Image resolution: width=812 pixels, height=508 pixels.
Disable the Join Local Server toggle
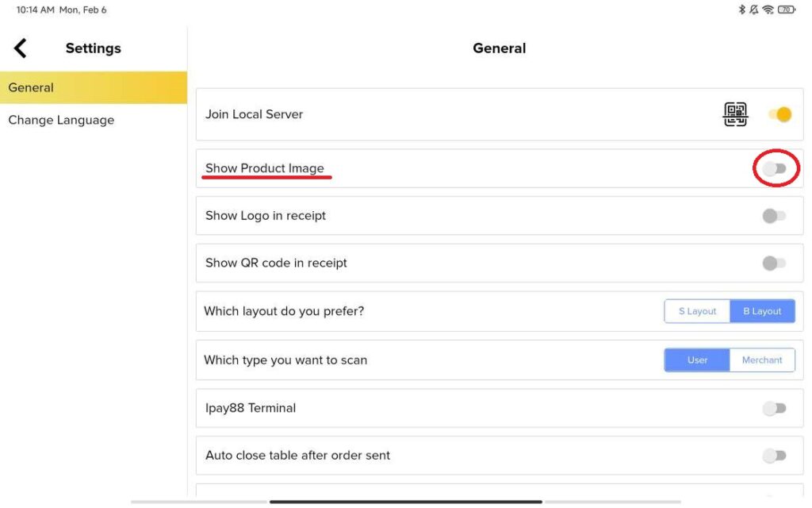click(x=779, y=115)
